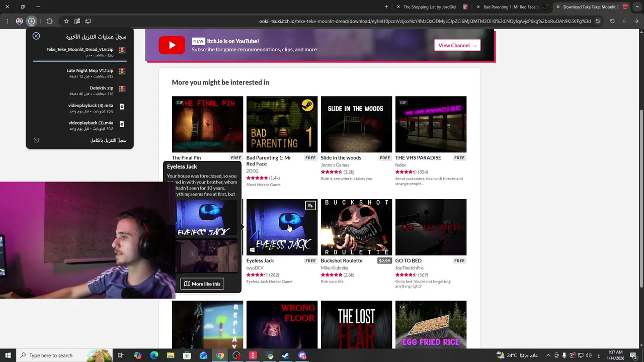Toggle the Chrome downloads button
This screenshot has height=362, width=644.
click(x=32, y=21)
